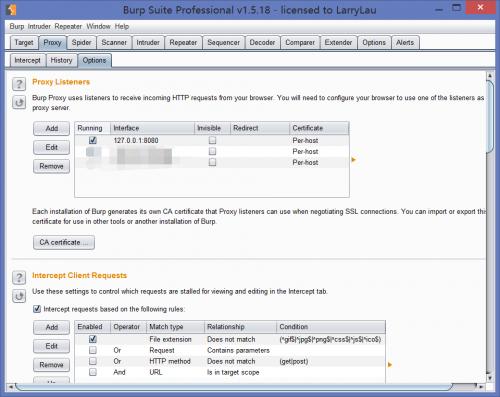Click the Burp Suite logo in title bar
The image size is (500, 397).
point(12,10)
